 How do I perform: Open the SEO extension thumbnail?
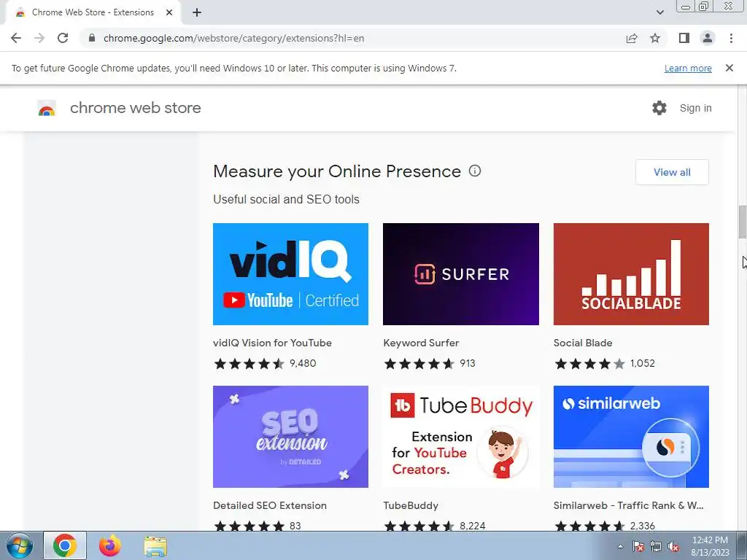click(x=290, y=437)
